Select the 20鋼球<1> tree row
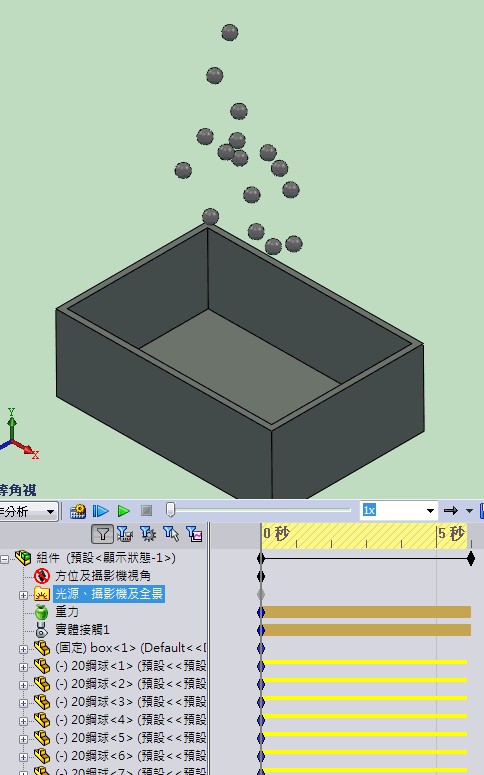This screenshot has height=775, width=484. pos(131,666)
